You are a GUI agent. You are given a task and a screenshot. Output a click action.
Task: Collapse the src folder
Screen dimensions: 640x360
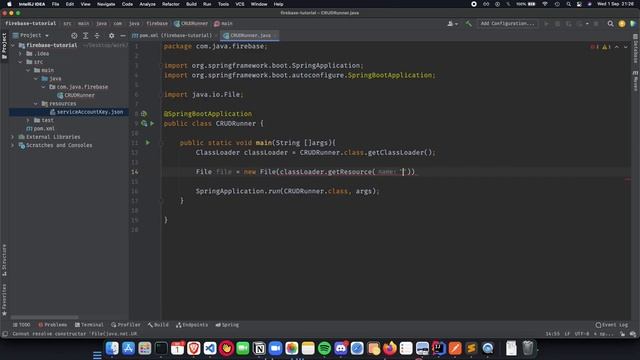[x=20, y=62]
